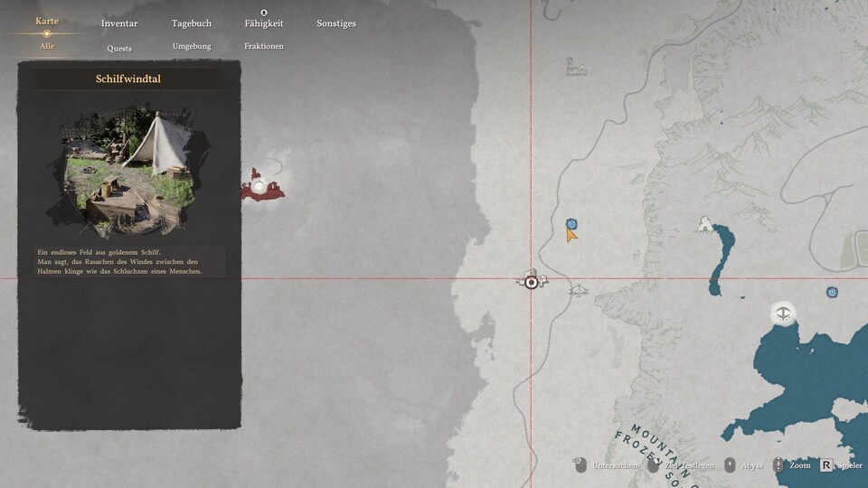
Task: Click the blue swirl marker above player arrow
Action: [x=571, y=223]
